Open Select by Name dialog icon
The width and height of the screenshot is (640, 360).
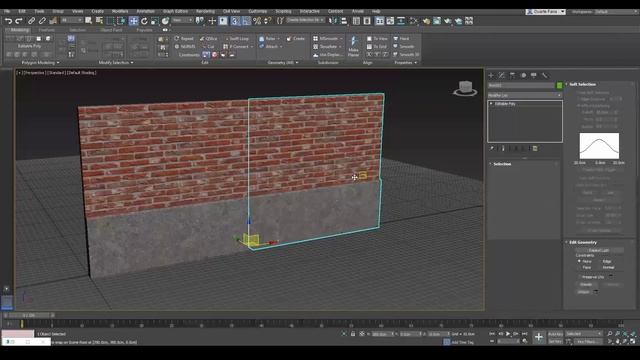[99, 21]
